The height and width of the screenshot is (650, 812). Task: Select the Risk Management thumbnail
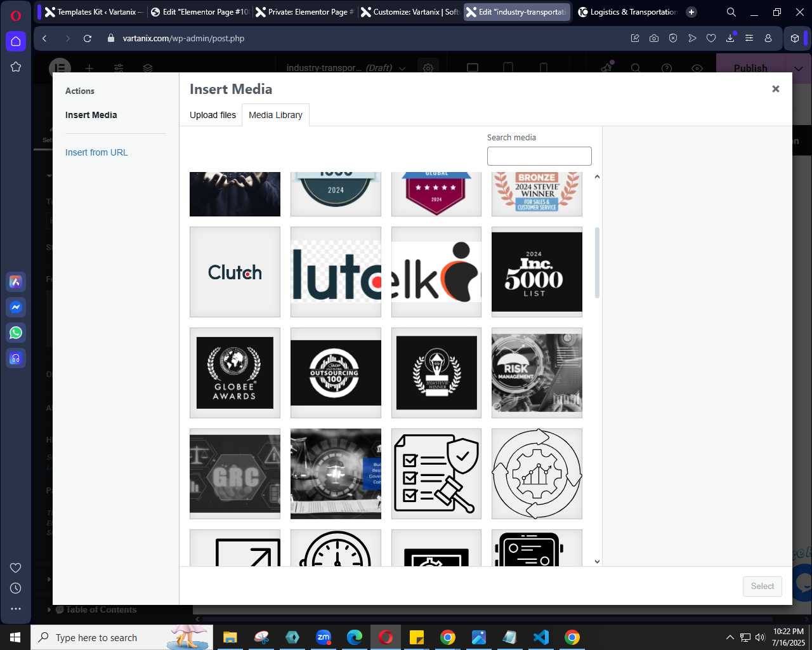[x=537, y=373]
